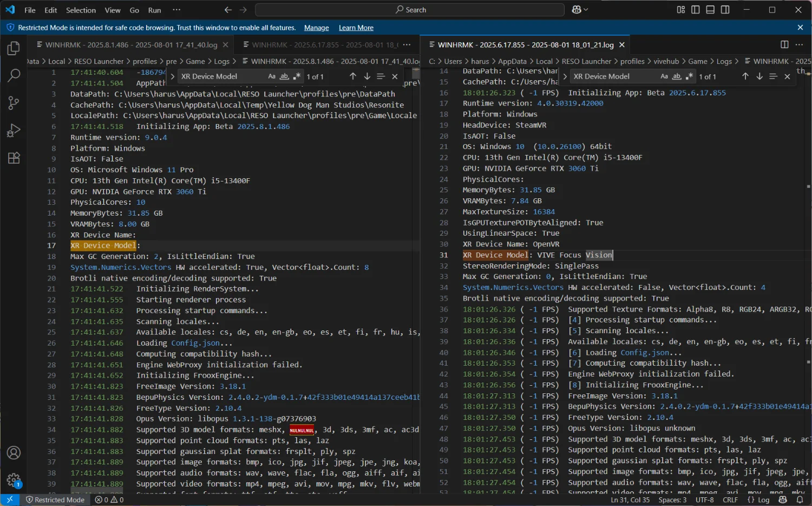This screenshot has height=506, width=812.
Task: Open the Explorer view in the activity bar
Action: (14, 49)
